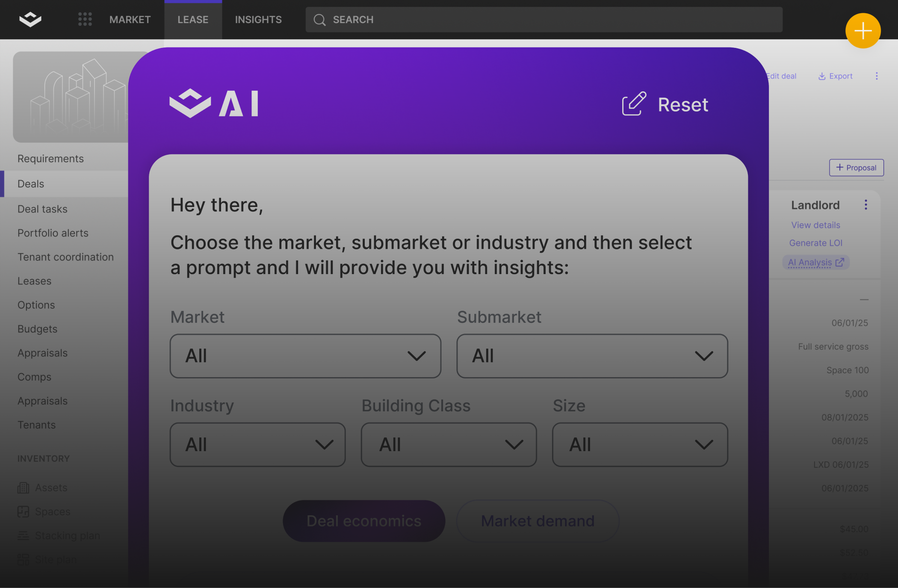Click the Export download icon
Image resolution: width=898 pixels, height=588 pixels.
(821, 76)
